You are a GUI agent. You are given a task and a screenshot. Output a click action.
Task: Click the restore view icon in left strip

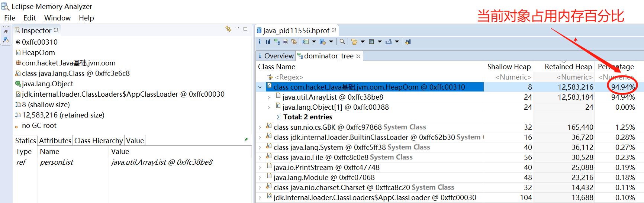point(6,32)
